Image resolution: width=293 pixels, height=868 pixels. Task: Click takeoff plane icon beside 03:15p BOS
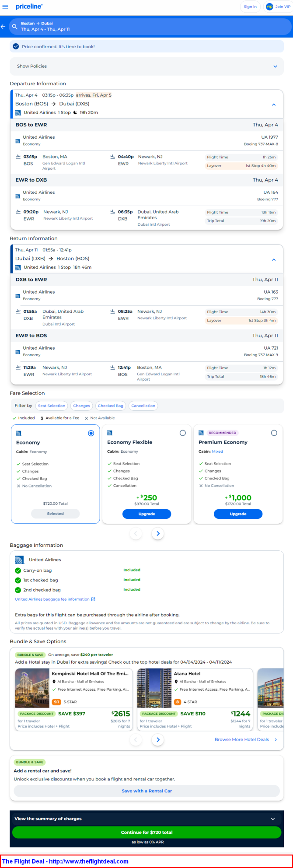point(18,157)
